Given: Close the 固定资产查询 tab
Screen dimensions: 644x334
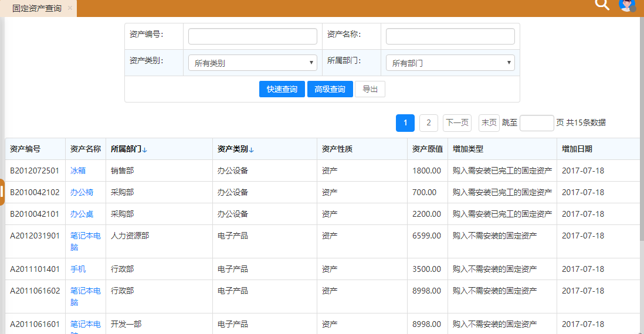Looking at the screenshot, I should click(x=70, y=8).
